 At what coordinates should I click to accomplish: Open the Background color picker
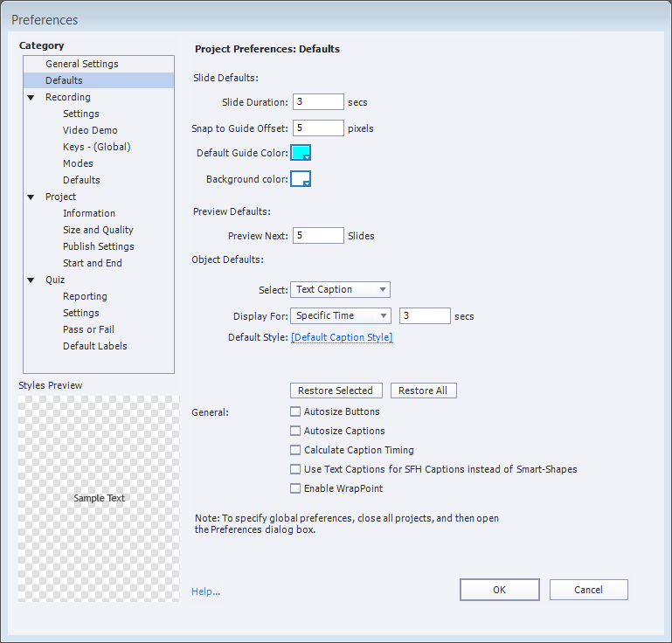tap(301, 179)
